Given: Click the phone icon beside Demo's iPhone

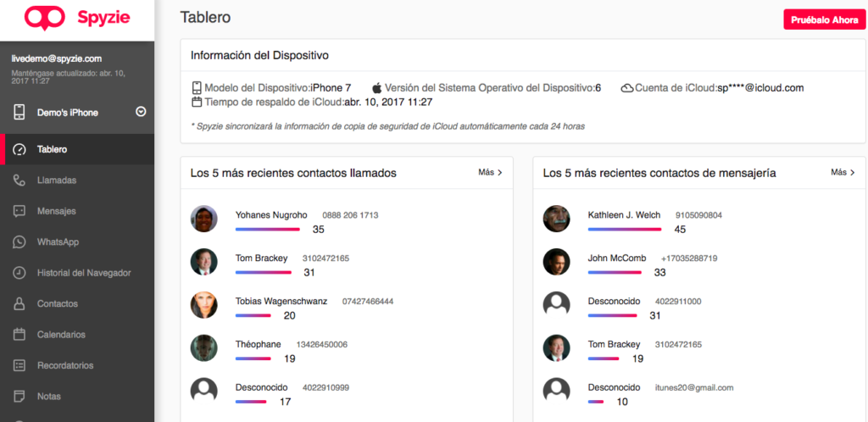Looking at the screenshot, I should pyautogui.click(x=19, y=112).
